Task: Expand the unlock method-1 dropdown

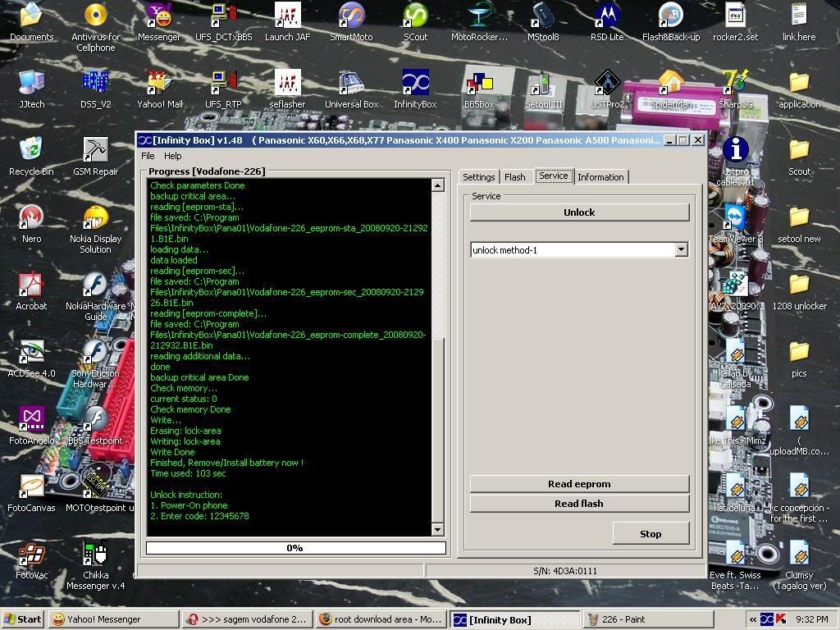Action: tap(681, 250)
